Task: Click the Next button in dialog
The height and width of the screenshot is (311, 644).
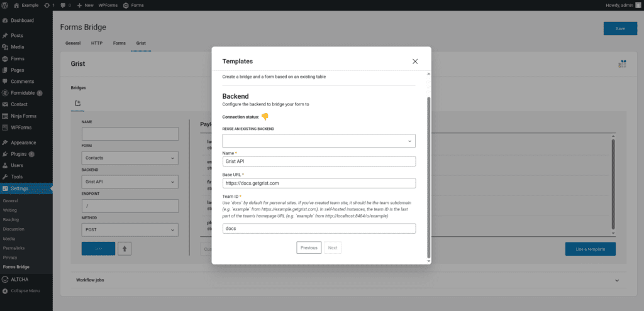Action: (x=333, y=248)
